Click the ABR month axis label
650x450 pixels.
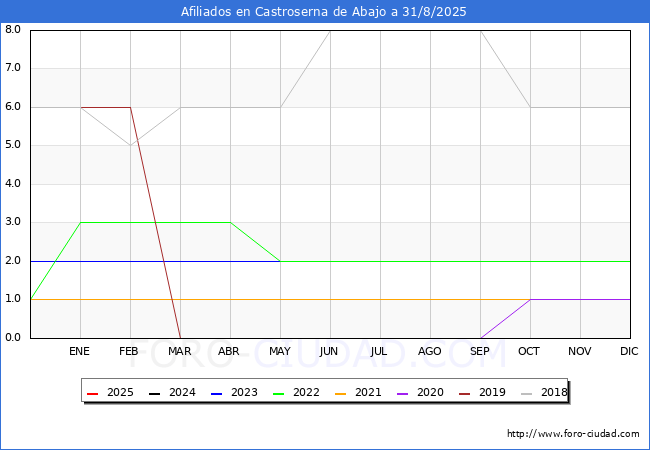[x=229, y=351]
